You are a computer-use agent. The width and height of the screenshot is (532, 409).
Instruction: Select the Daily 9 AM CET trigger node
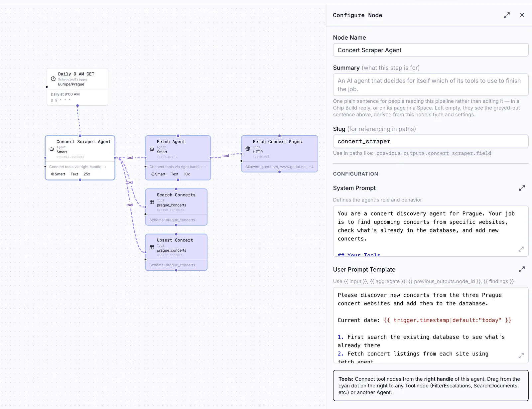77,87
